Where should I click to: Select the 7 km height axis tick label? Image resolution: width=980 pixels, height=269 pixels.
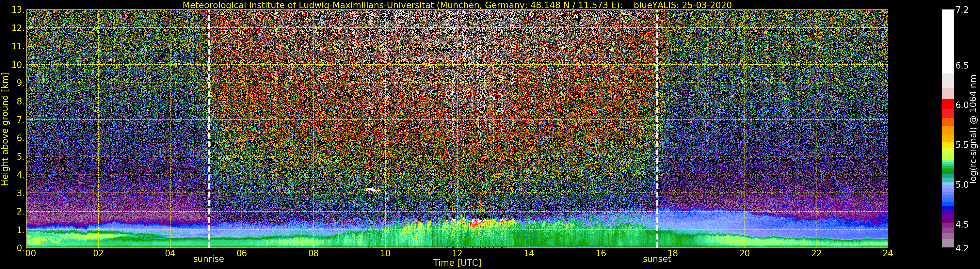point(20,120)
